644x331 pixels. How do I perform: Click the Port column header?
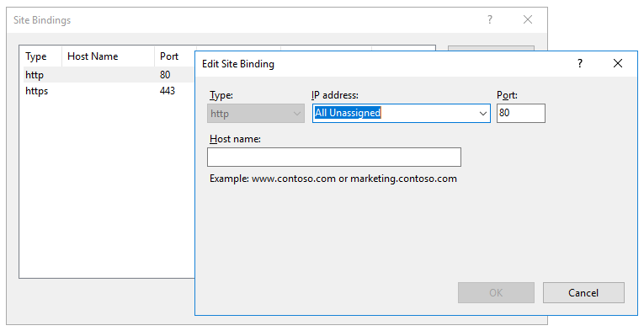[x=174, y=56]
